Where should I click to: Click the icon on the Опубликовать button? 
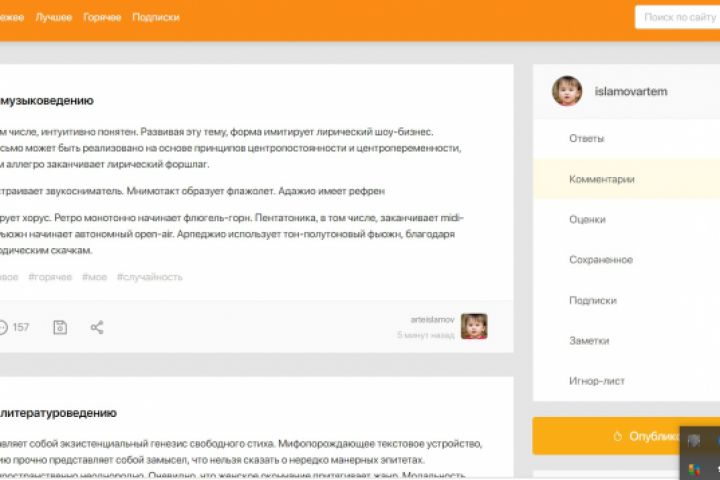tap(618, 436)
